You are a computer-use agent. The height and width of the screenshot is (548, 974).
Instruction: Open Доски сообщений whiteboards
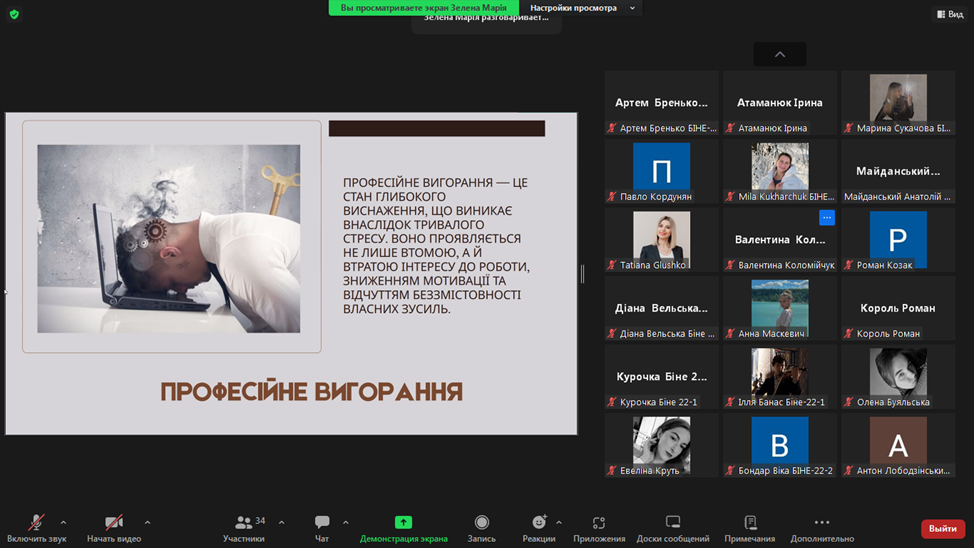coord(673,527)
